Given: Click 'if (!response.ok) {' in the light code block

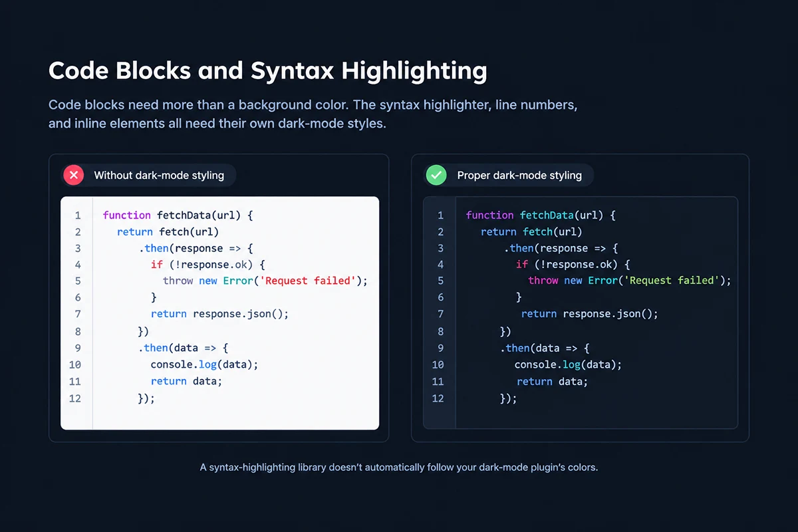Looking at the screenshot, I should click(x=208, y=265).
